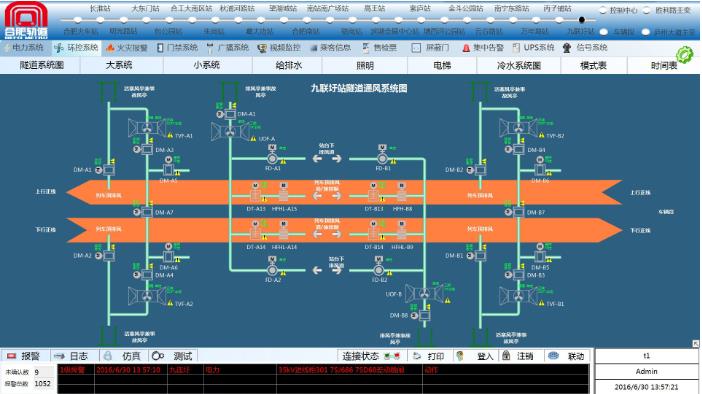Open the 视频监控 video surveillance icon
The height and width of the screenshot is (394, 702).
(262, 48)
